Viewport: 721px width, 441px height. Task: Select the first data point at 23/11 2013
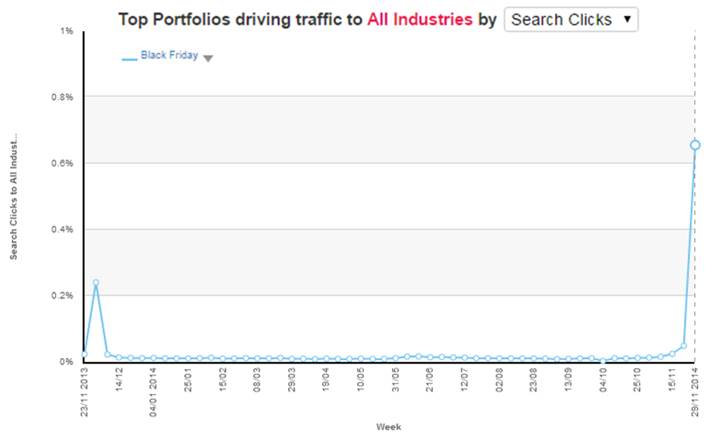pyautogui.click(x=84, y=352)
